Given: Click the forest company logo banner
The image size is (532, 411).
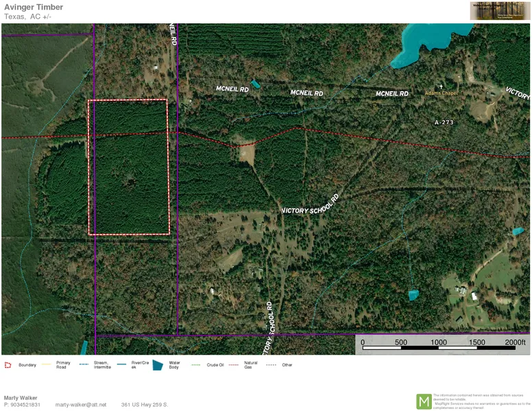Looking at the screenshot, I should pyautogui.click(x=499, y=10).
